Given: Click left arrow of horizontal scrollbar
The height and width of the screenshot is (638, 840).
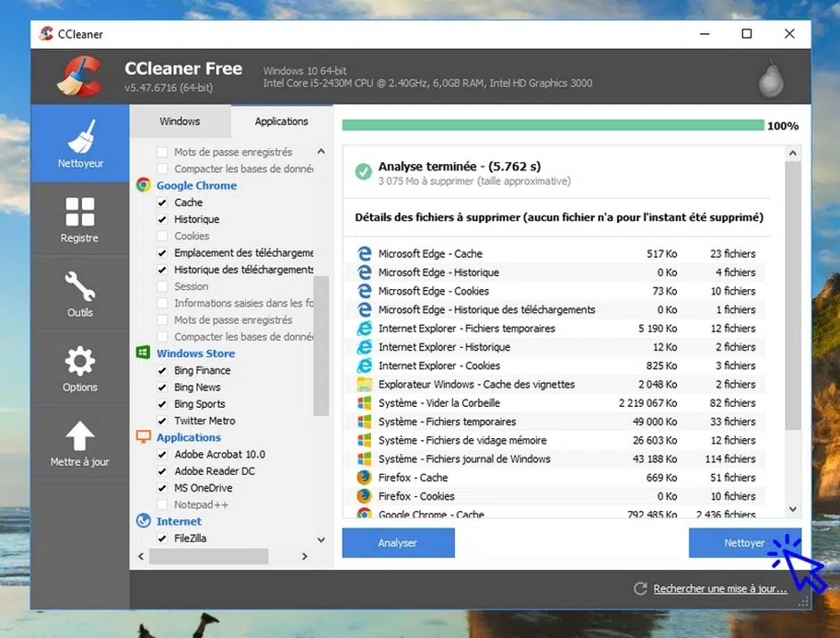Looking at the screenshot, I should click(141, 557).
